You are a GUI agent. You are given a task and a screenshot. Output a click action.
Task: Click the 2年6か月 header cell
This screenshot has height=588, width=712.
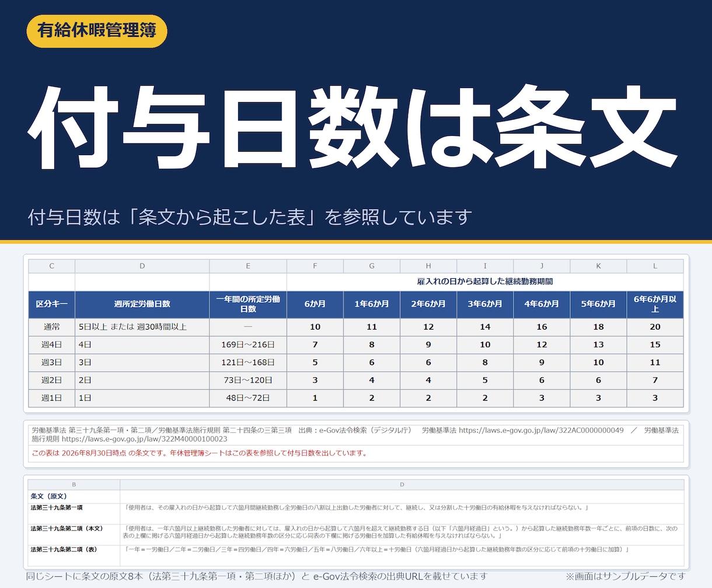click(428, 304)
